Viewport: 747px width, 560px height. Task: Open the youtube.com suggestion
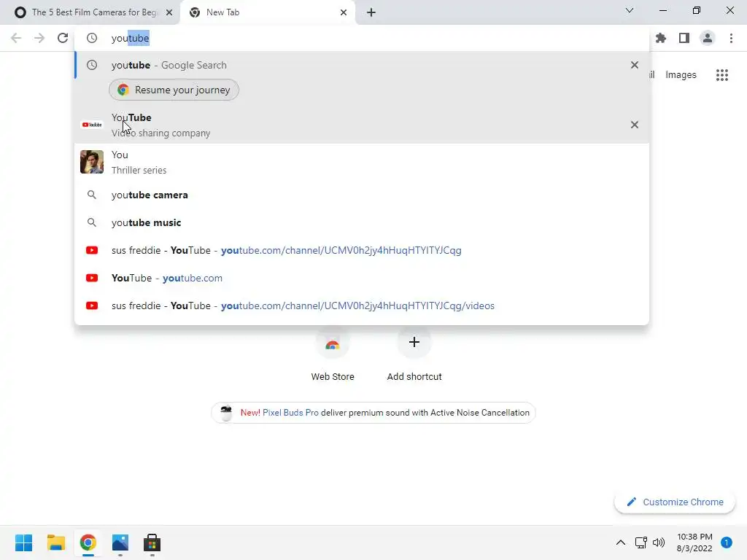pyautogui.click(x=362, y=278)
